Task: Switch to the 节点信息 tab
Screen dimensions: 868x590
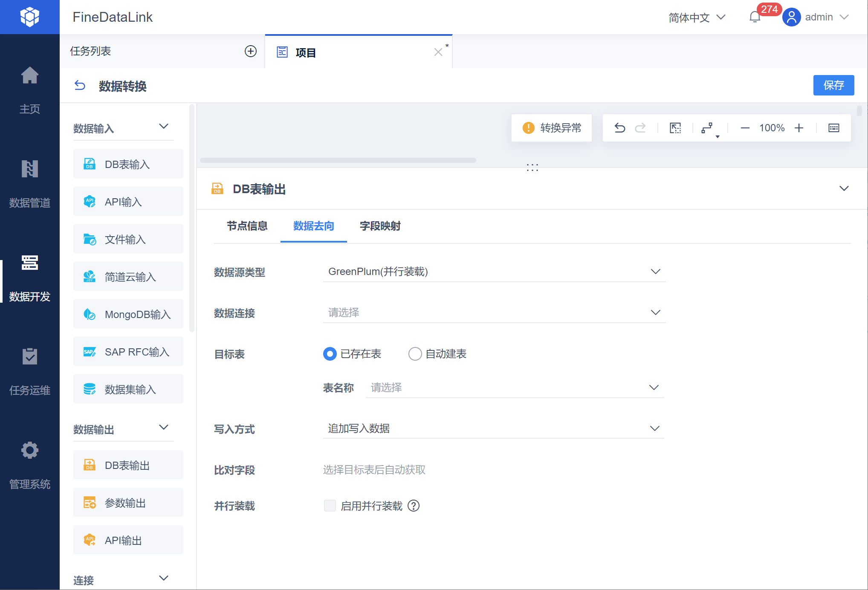Action: click(x=247, y=226)
